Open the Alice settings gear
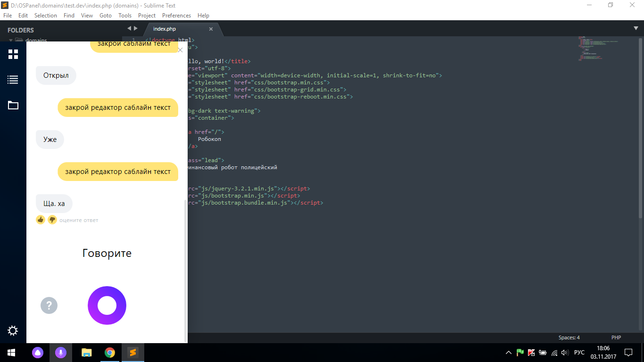 tap(13, 330)
